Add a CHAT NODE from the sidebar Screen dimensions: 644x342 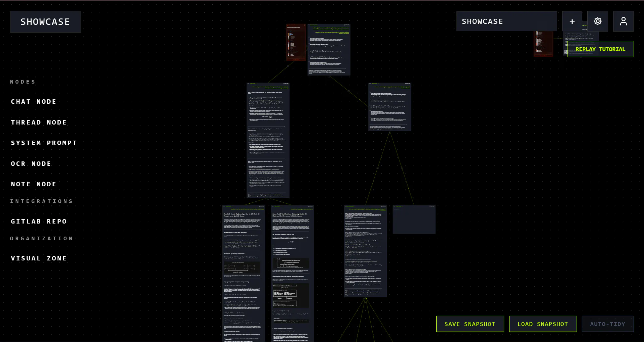tap(34, 102)
